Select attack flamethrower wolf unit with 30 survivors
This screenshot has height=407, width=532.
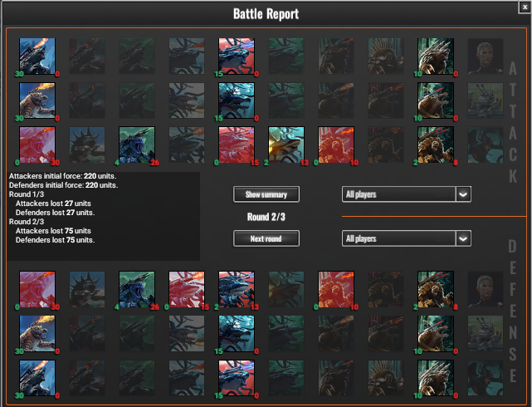click(x=37, y=56)
